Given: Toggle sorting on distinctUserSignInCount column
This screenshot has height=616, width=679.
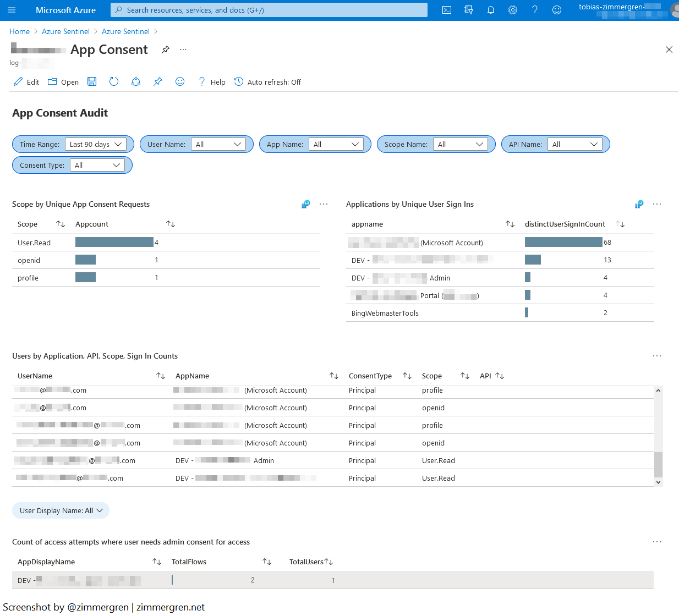Looking at the screenshot, I should tap(620, 224).
